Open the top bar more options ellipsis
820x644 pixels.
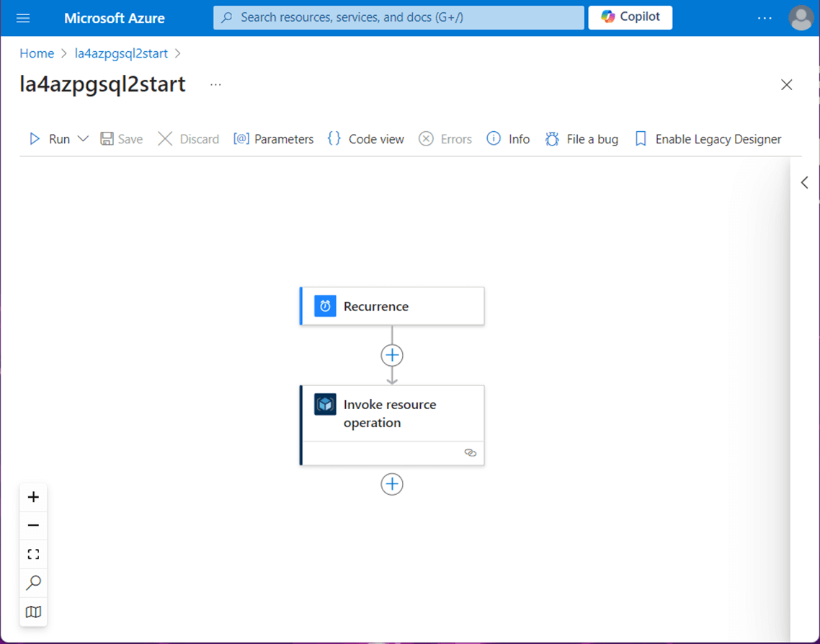pyautogui.click(x=765, y=18)
